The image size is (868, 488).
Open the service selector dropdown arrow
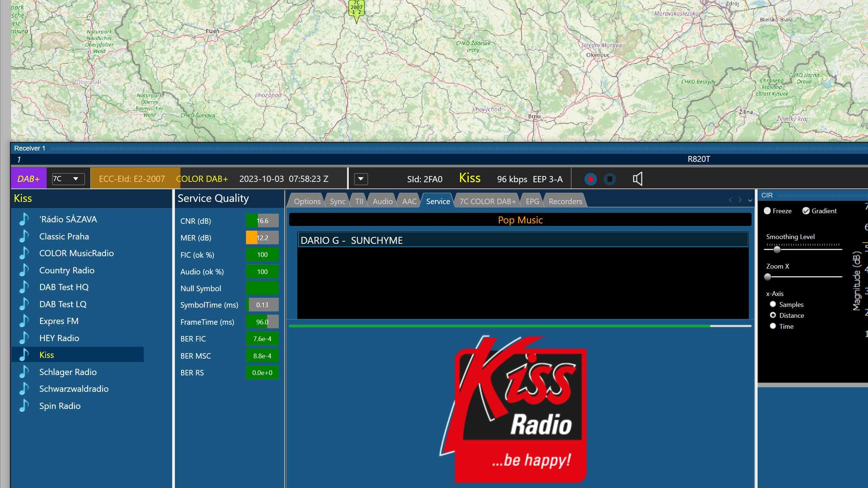click(x=361, y=179)
